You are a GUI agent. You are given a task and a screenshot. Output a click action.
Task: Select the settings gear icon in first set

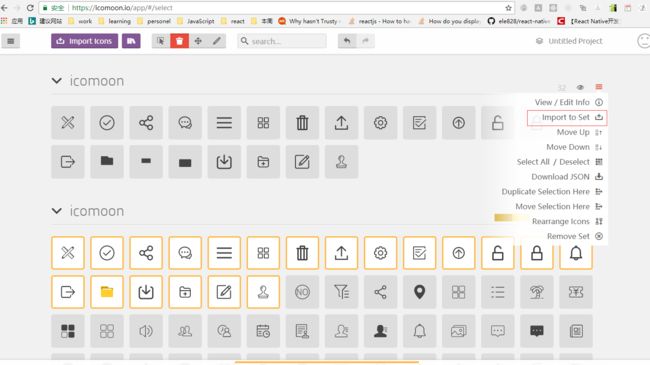[x=380, y=122]
